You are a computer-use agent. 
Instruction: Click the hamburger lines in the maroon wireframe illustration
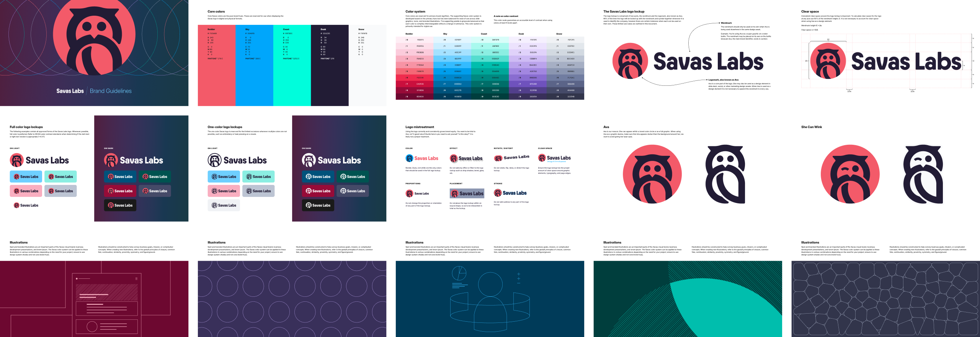136,278
